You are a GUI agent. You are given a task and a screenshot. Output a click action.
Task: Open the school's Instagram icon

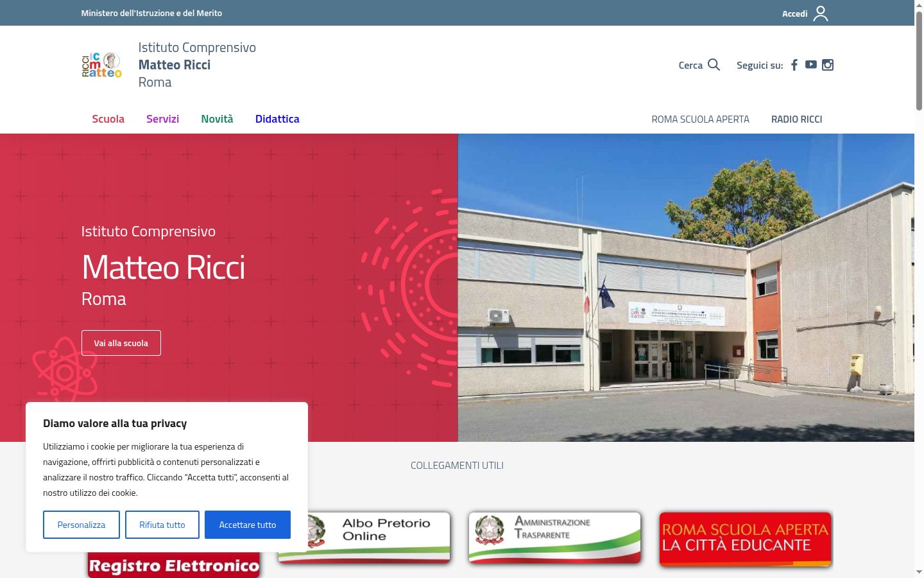click(828, 65)
